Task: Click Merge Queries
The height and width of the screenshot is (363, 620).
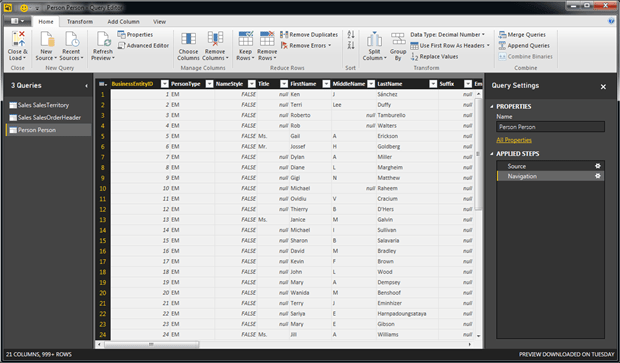Action: [522, 35]
